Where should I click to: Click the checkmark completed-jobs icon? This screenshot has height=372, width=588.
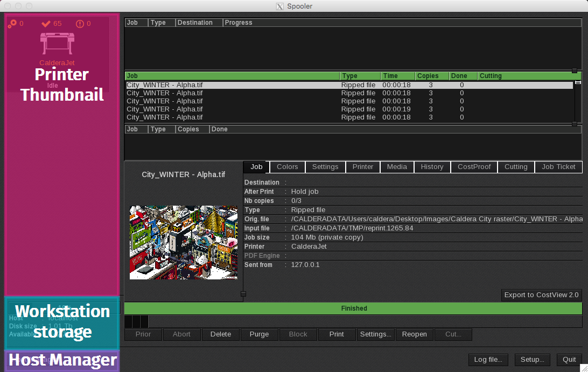click(x=46, y=24)
